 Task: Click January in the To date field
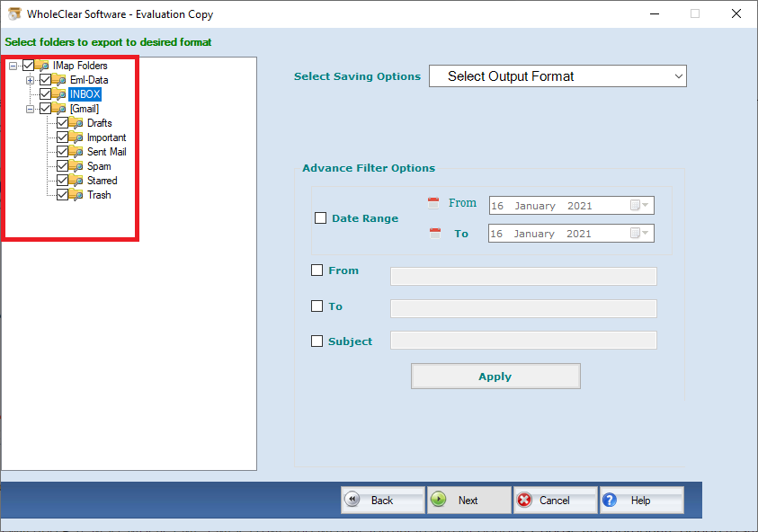(534, 234)
